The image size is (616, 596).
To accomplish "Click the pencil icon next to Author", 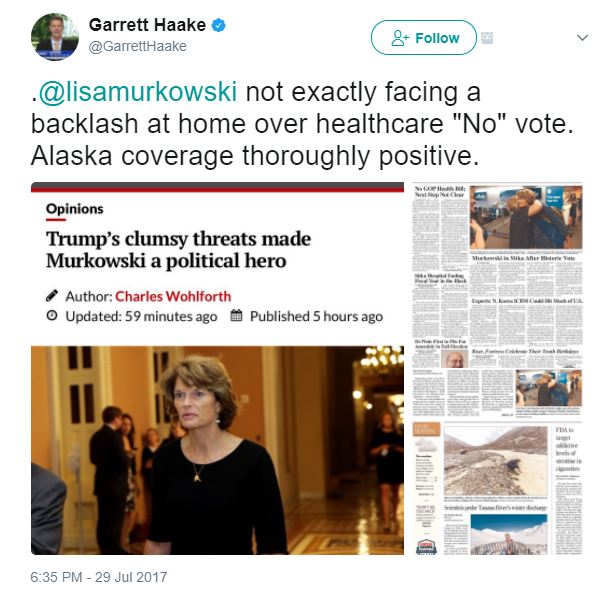I will coord(52,296).
